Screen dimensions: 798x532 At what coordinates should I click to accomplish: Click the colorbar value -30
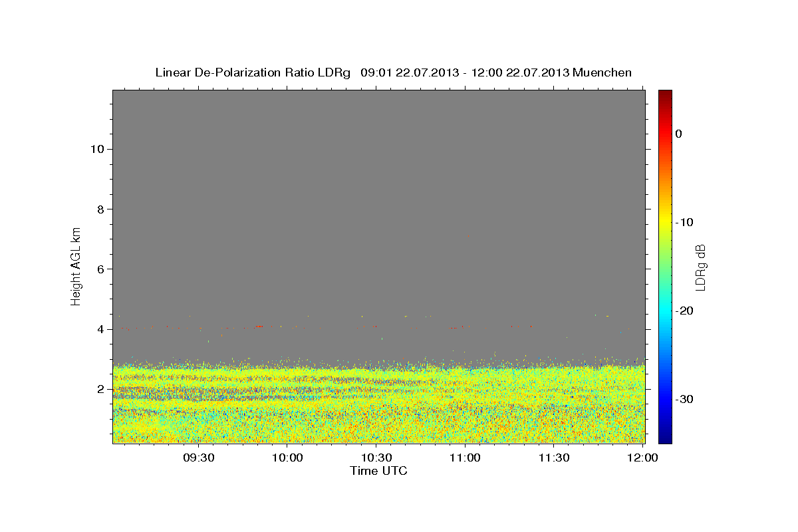(x=684, y=399)
